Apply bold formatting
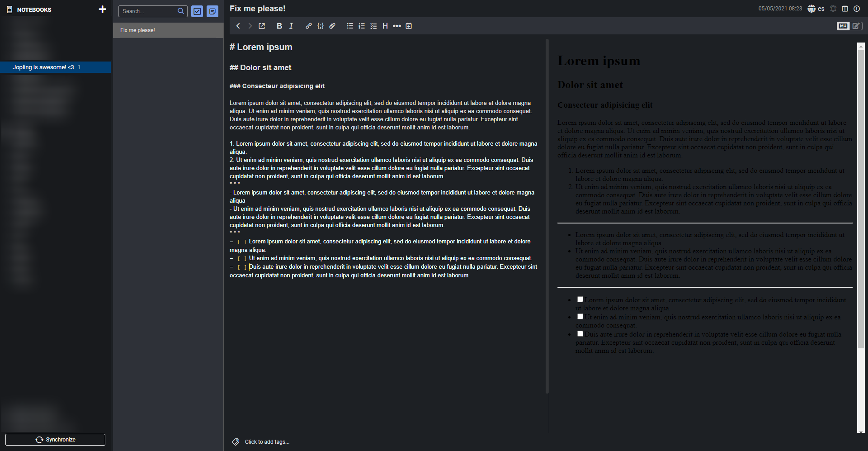 click(279, 26)
